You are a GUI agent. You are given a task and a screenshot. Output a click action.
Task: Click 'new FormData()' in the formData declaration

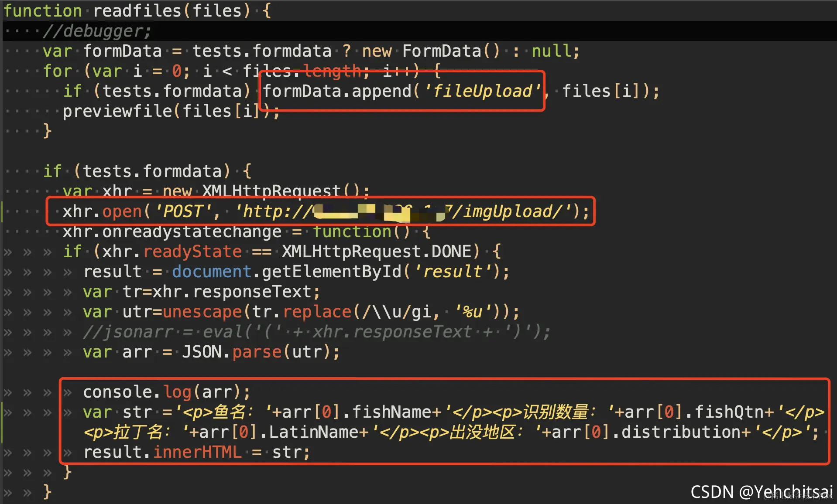click(431, 51)
